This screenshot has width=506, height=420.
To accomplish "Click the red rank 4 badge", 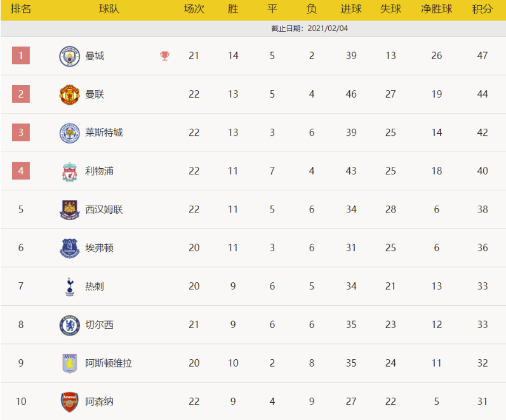I will [x=21, y=171].
